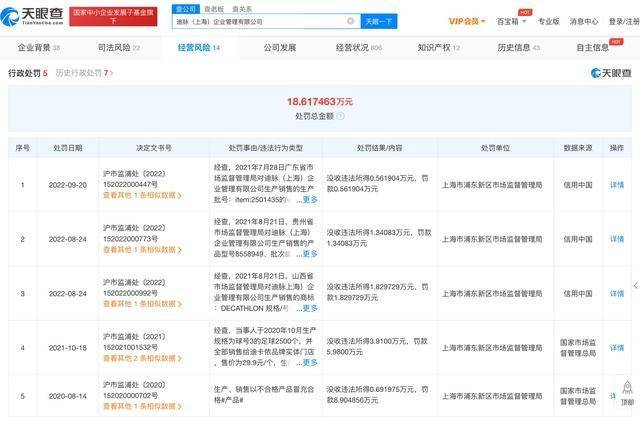
Task: Open the 专业版 link
Action: tap(549, 21)
